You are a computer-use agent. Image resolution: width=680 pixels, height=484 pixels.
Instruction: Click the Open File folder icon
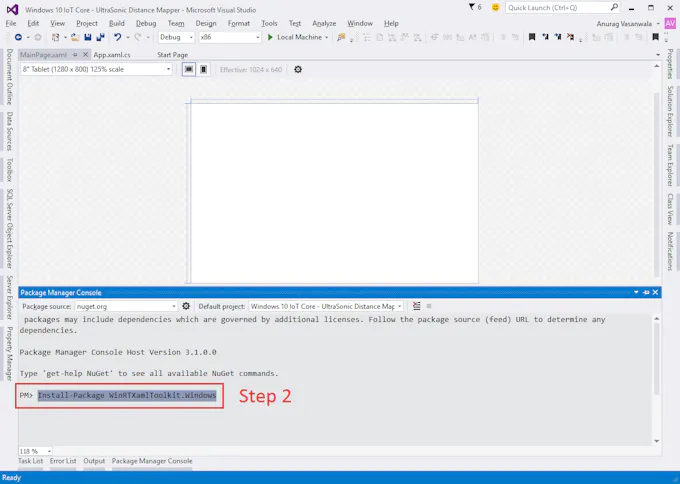click(75, 37)
